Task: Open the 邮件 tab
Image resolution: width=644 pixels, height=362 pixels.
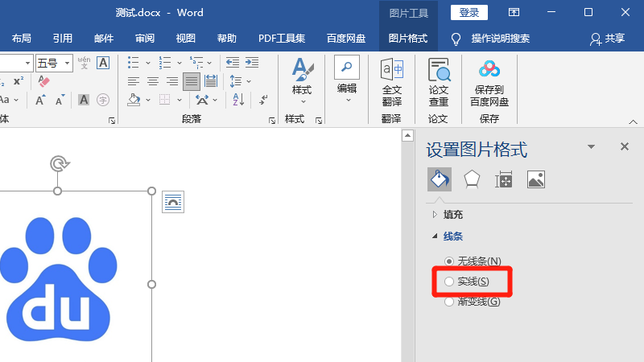Action: pos(104,39)
